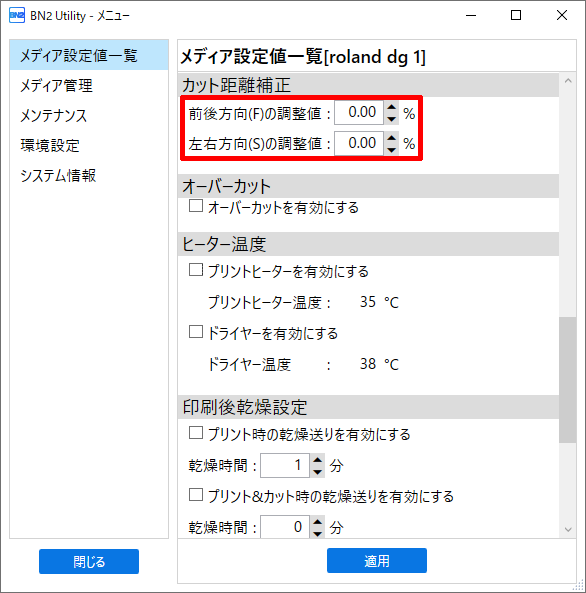Open 環境設定 in the sidebar
Viewport: 586px width, 593px height.
click(x=89, y=145)
